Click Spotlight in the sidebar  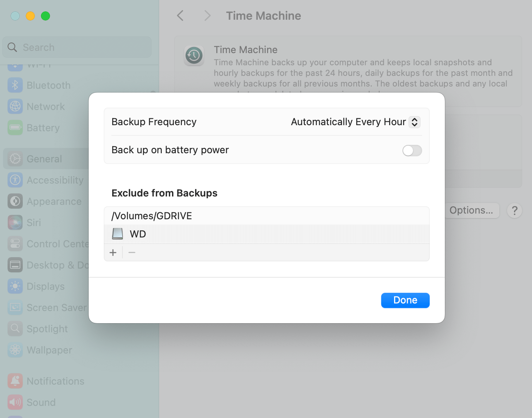(15, 329)
